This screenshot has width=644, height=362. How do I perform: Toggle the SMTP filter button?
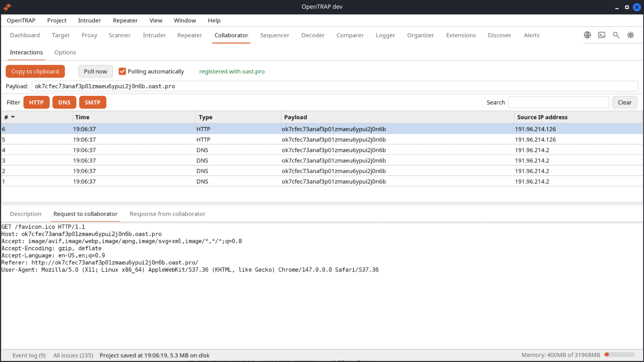click(93, 102)
